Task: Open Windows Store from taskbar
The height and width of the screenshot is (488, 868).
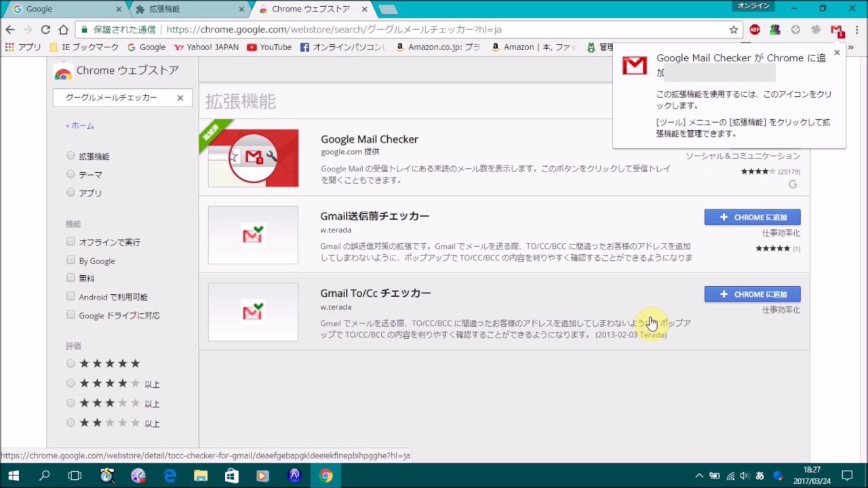Action: (232, 476)
